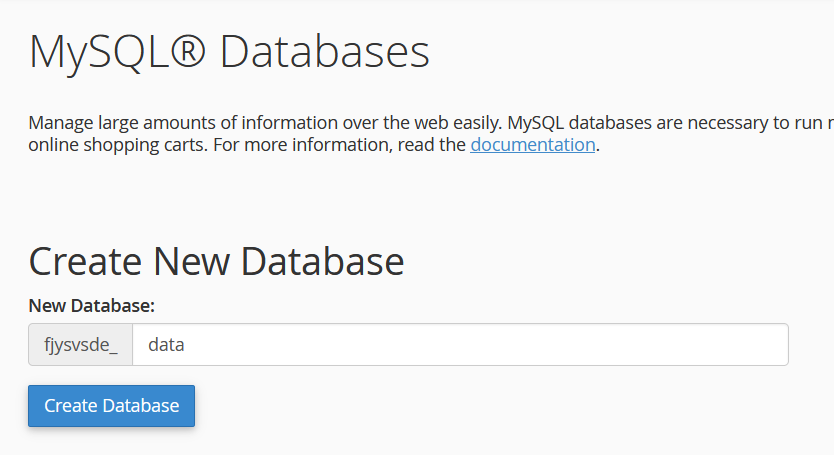This screenshot has height=455, width=834.
Task: Click the Create New Database heading
Action: 216,261
